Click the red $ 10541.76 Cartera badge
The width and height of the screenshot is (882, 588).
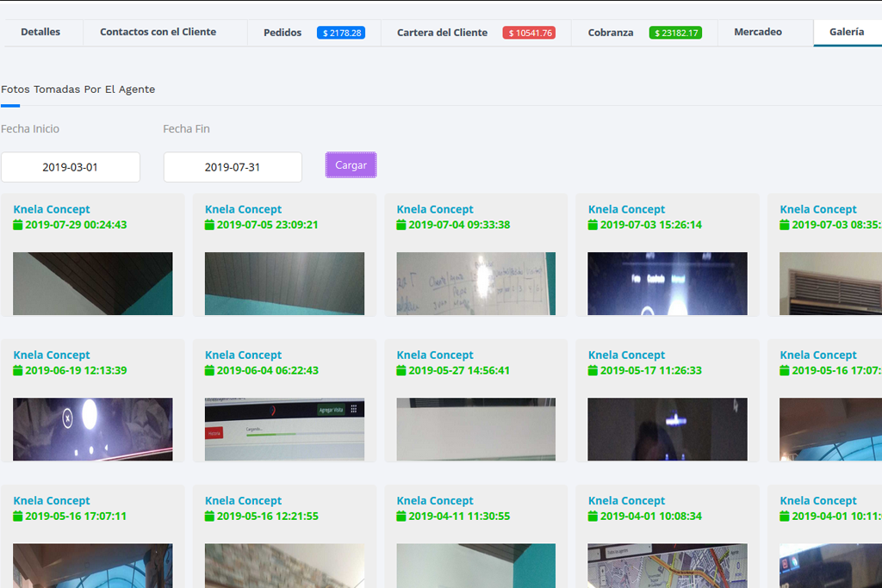530,33
